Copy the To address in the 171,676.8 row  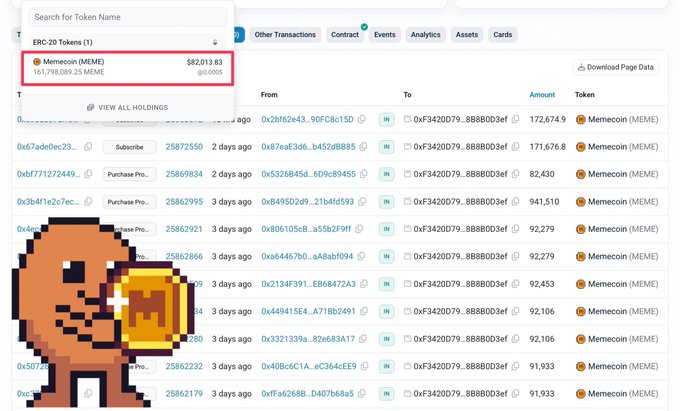click(515, 147)
